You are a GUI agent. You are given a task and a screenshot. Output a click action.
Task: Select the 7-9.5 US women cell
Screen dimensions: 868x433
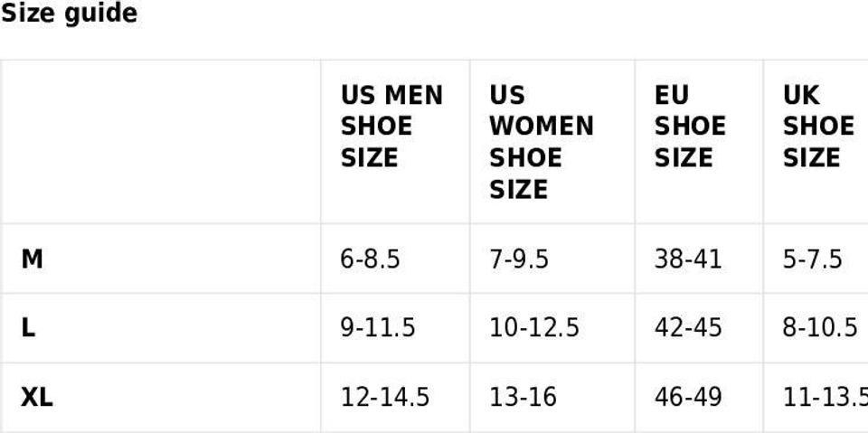[x=519, y=259]
